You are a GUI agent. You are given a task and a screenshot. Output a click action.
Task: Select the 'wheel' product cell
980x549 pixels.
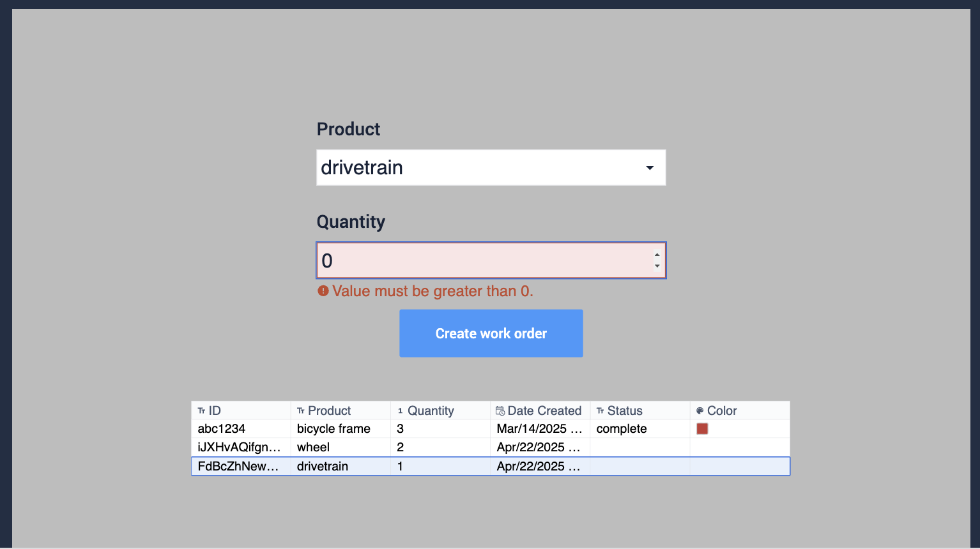tap(341, 447)
